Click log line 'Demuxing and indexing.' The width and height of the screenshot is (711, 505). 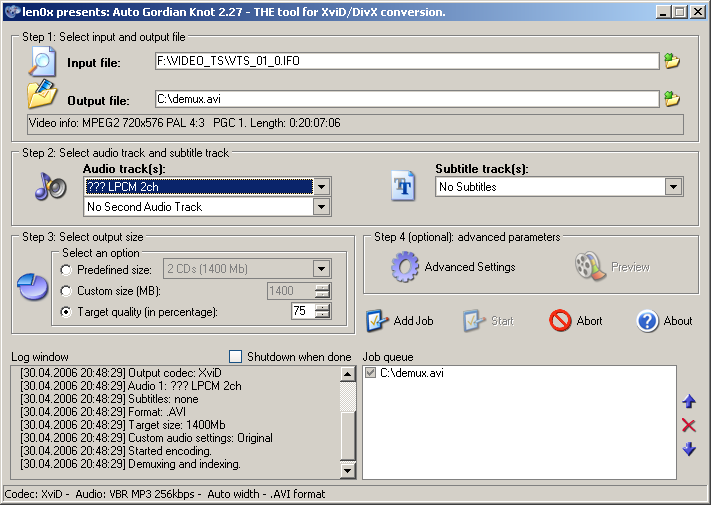pos(130,464)
